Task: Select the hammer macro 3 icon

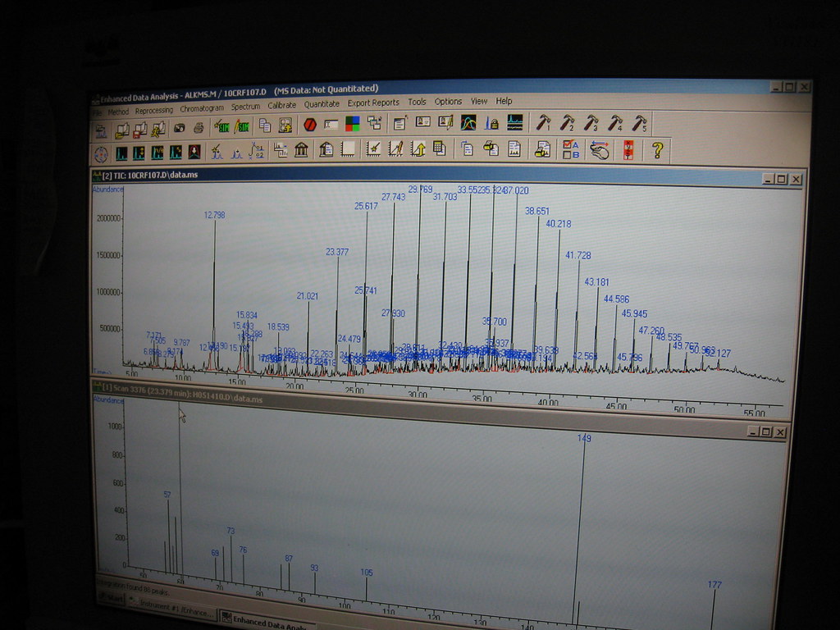Action: point(591,123)
